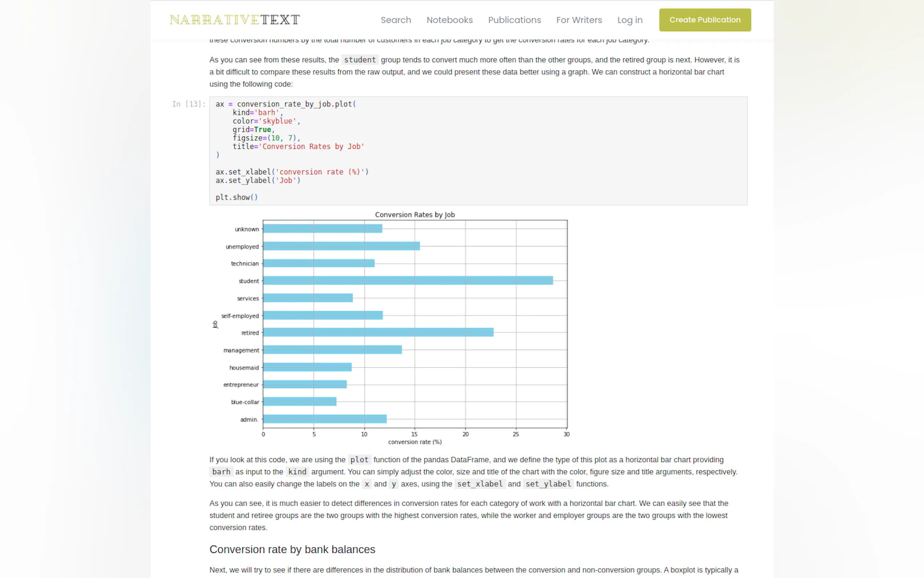The height and width of the screenshot is (578, 924).
Task: Open the Search nav item
Action: [x=395, y=20]
